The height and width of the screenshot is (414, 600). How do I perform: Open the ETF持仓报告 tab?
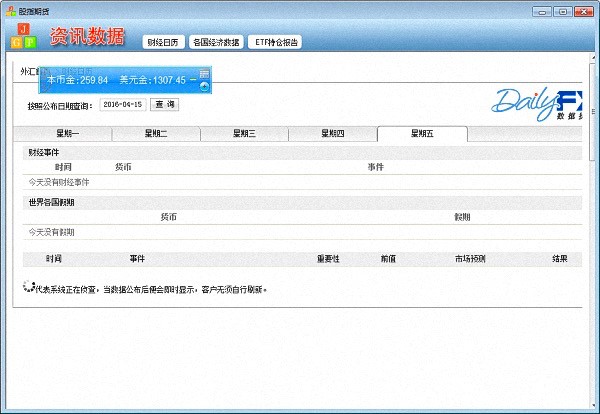click(275, 42)
